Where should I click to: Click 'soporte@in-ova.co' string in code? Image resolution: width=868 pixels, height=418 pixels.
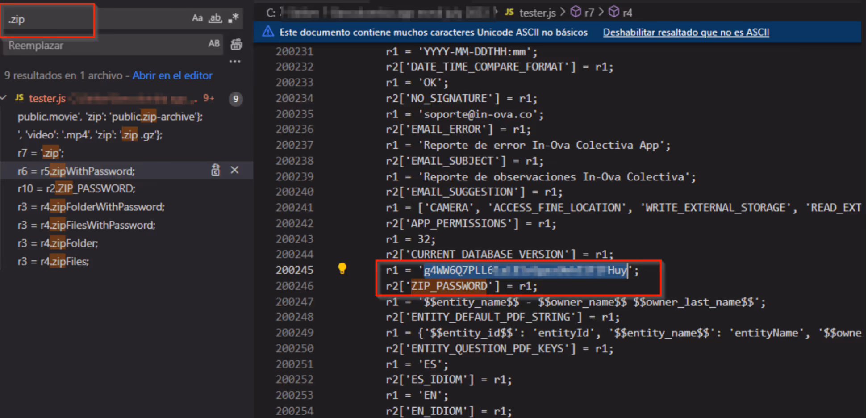478,114
